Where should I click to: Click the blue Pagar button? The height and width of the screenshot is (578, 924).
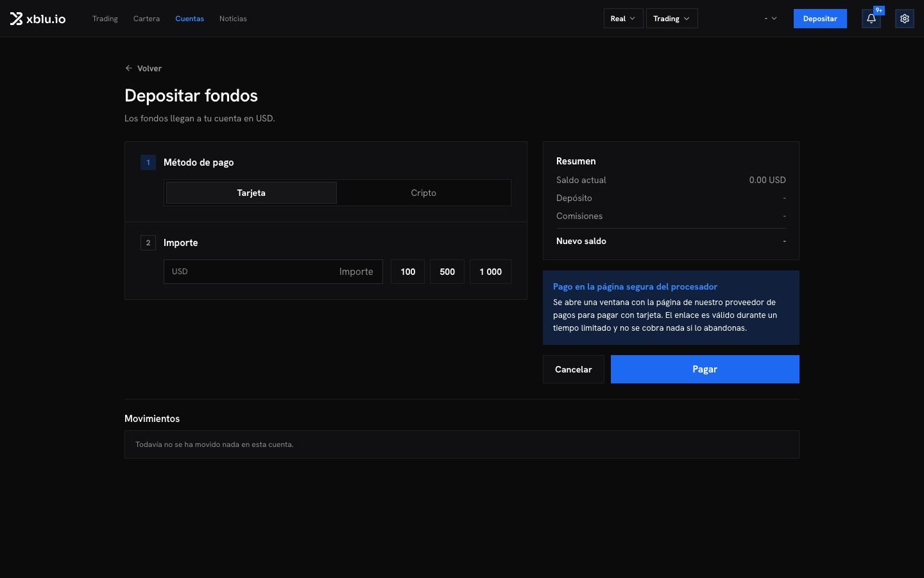tap(705, 369)
